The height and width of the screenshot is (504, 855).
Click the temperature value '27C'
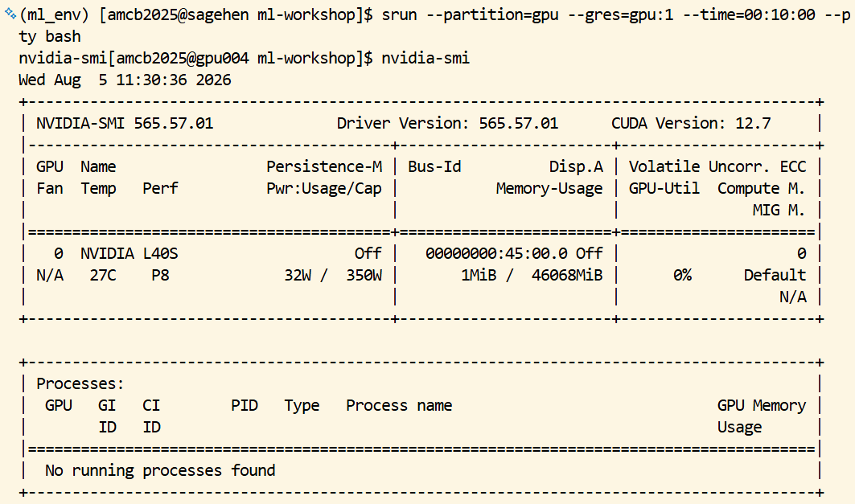[102, 276]
